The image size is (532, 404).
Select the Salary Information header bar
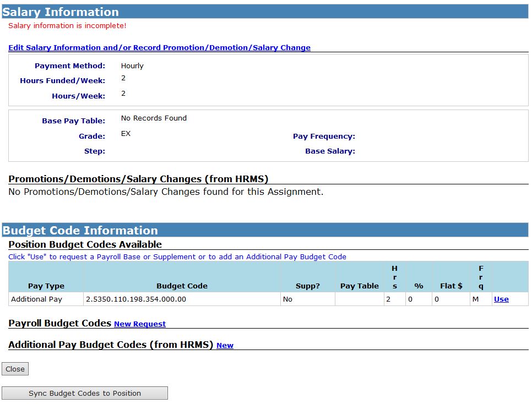(61, 12)
